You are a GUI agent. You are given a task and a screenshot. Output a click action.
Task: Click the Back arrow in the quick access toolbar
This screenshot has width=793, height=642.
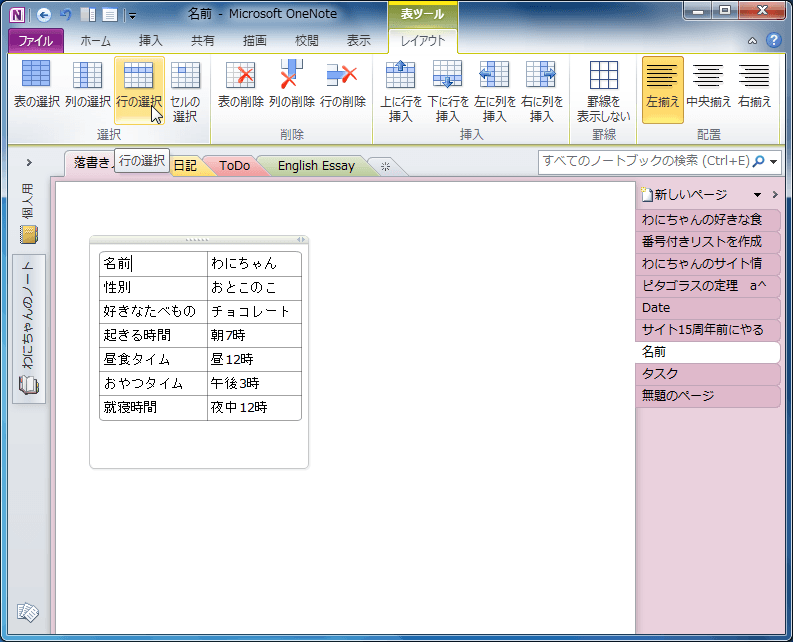pos(44,15)
